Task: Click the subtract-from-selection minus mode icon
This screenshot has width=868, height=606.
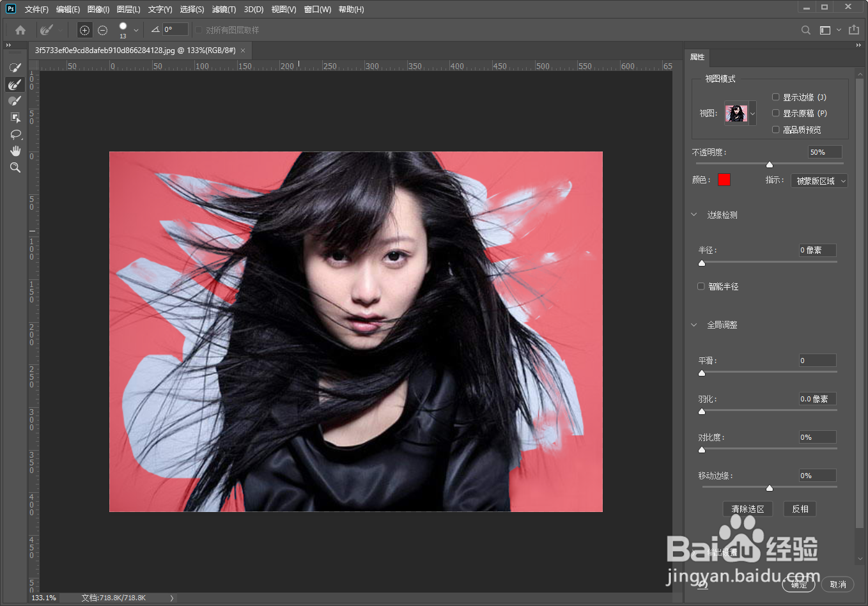Action: click(x=102, y=30)
